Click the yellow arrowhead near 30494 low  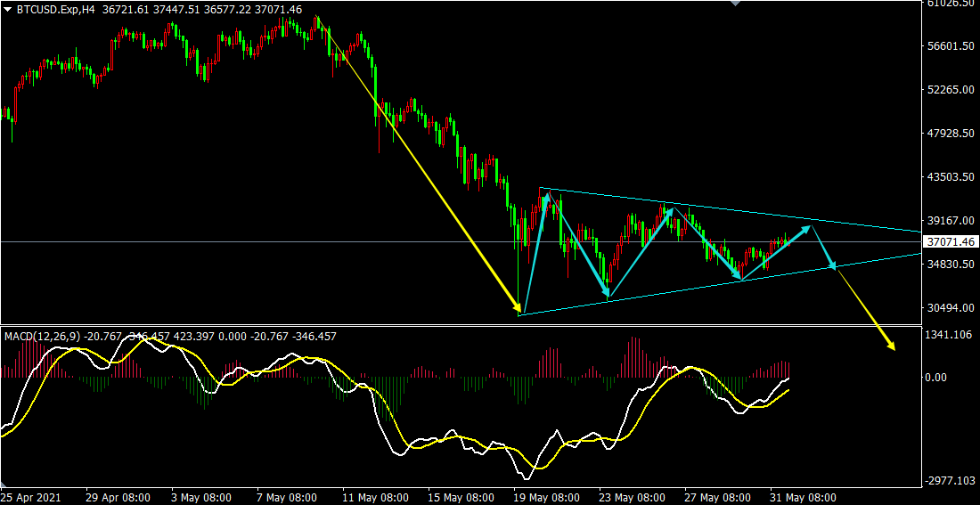click(x=518, y=309)
